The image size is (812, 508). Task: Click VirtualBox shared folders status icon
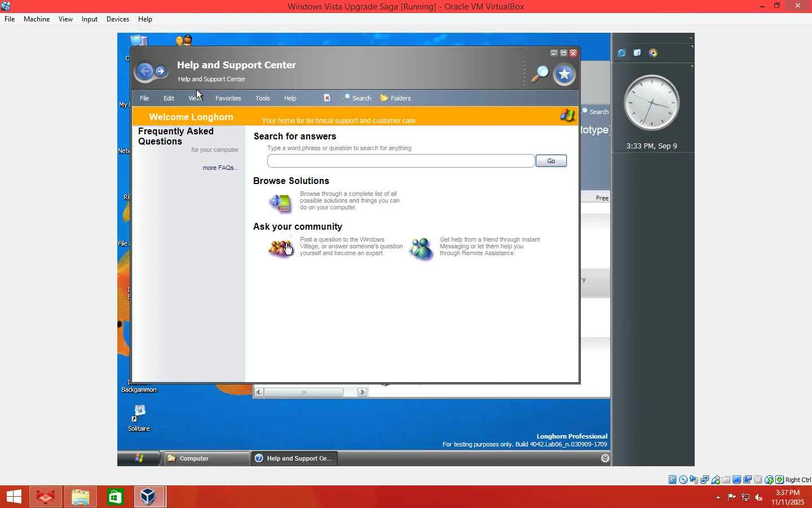tap(726, 480)
